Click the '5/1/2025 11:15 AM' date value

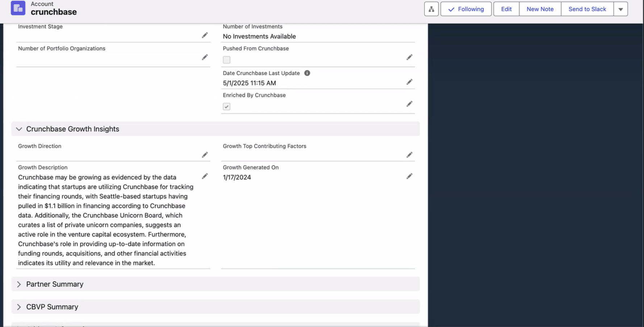click(250, 83)
